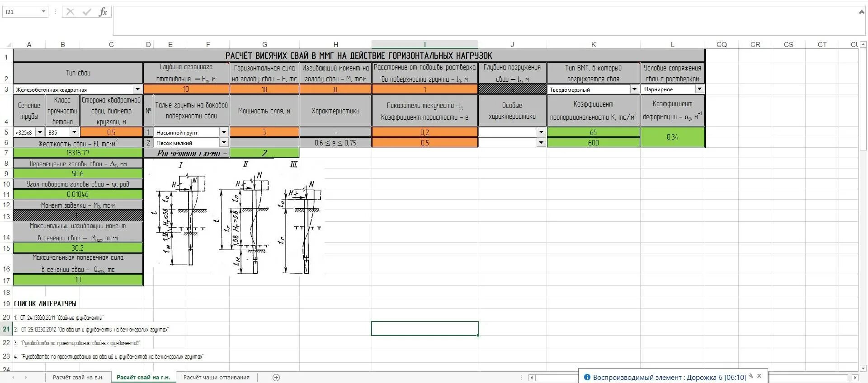868x383 pixels.
Task: Open the Песок мелкий soil dropdown
Action: [224, 143]
